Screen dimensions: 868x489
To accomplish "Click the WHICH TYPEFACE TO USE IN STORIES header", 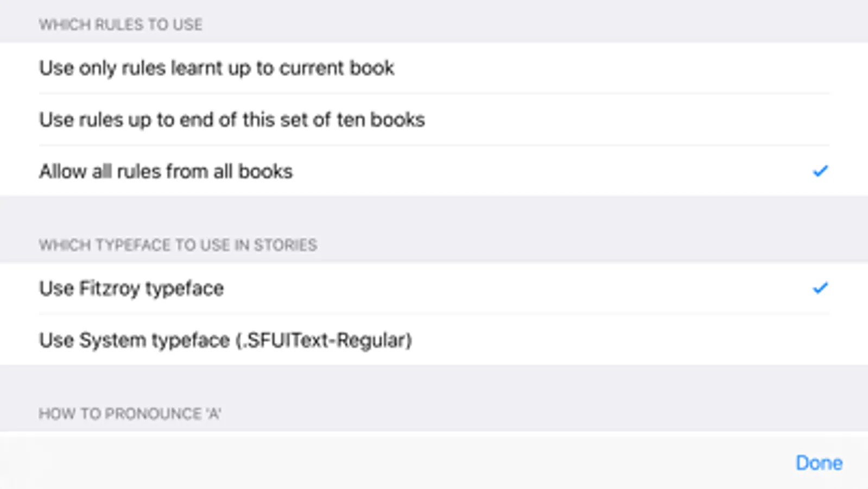I will (178, 245).
